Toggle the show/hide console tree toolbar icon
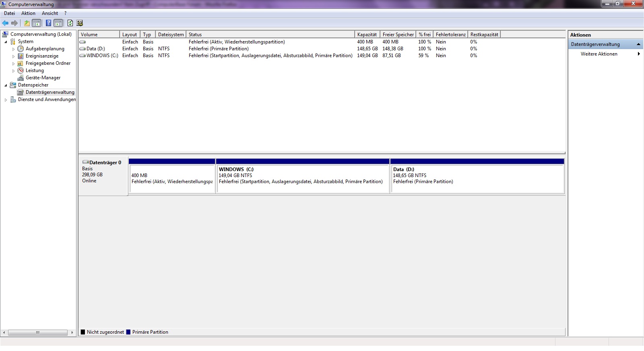 [37, 23]
